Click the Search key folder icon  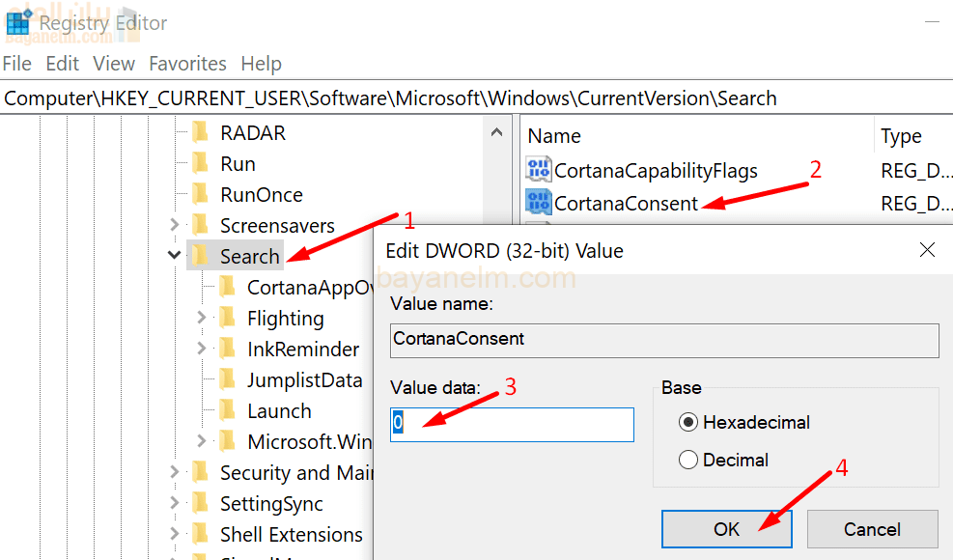[200, 256]
